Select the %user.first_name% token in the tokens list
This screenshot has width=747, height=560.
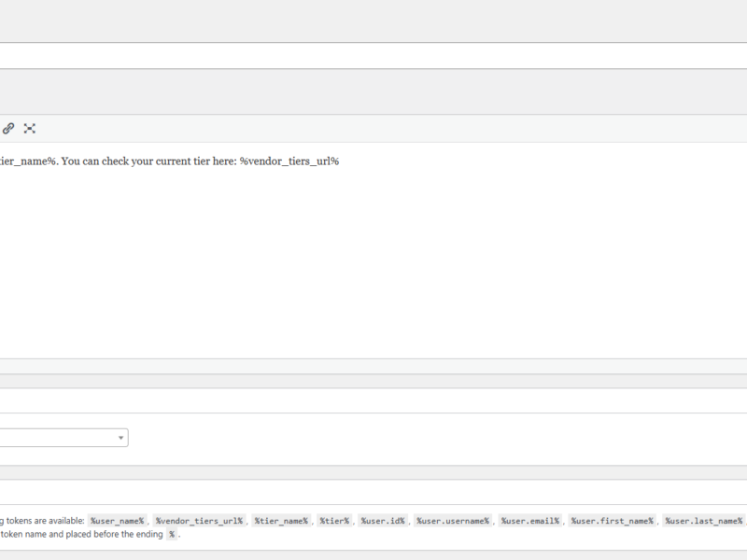(x=613, y=521)
